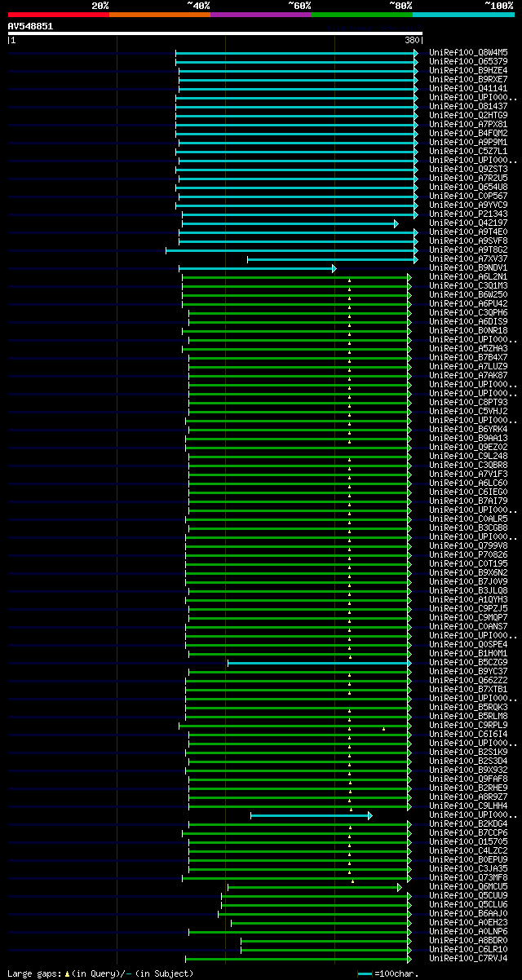Image resolution: width=522 pixels, height=980 pixels.
Task: Open entry UniRef100_C8PT93
Action: tap(469, 402)
